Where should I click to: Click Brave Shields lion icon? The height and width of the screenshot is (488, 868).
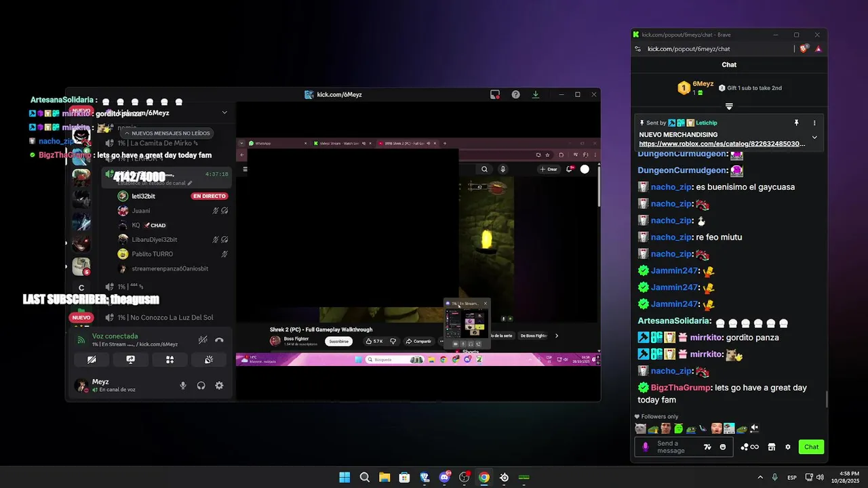[805, 49]
